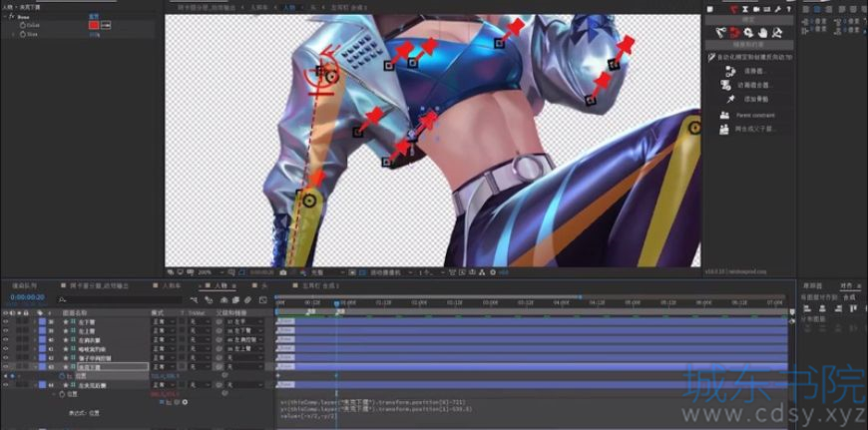Click the Color eyedropper in Bone effect
The width and height of the screenshot is (868, 430).
click(105, 25)
